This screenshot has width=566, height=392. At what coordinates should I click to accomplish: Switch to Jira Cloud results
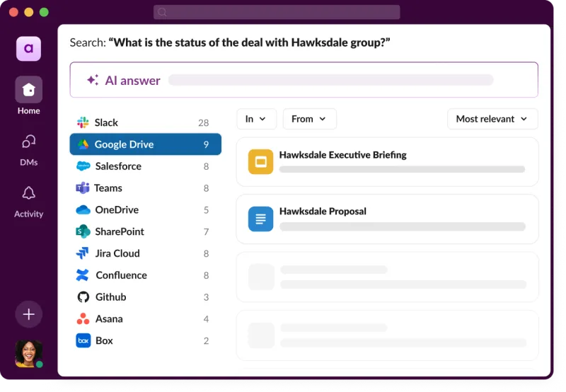click(x=145, y=253)
